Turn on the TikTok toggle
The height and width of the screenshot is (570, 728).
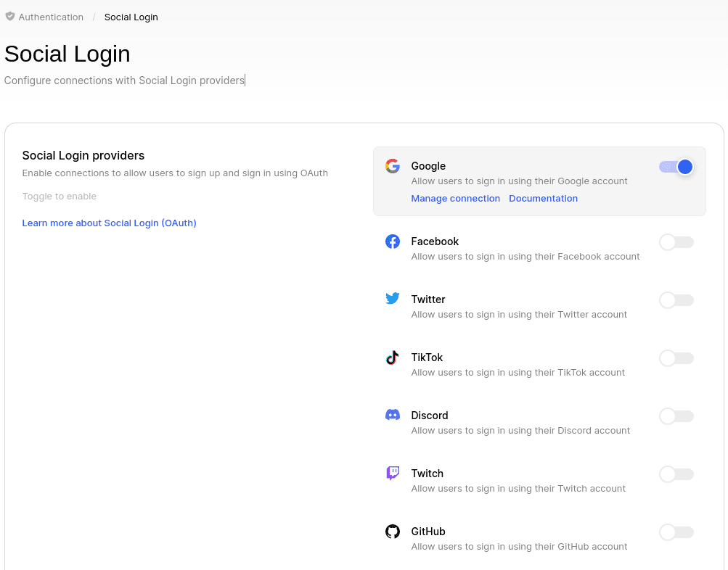(676, 358)
